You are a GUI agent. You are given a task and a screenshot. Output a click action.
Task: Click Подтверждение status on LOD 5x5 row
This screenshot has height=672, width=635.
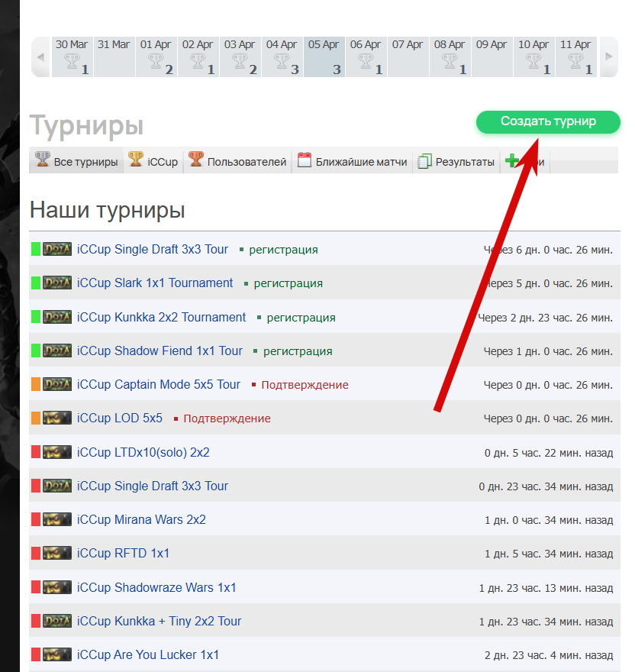(x=227, y=418)
